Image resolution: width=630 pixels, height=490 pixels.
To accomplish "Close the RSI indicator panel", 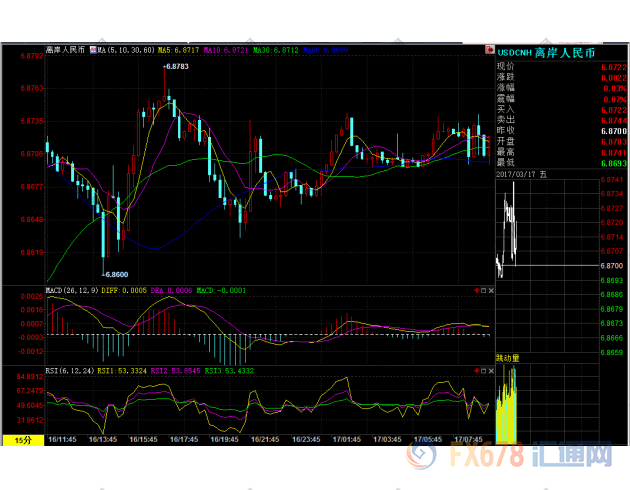I will 491,369.
